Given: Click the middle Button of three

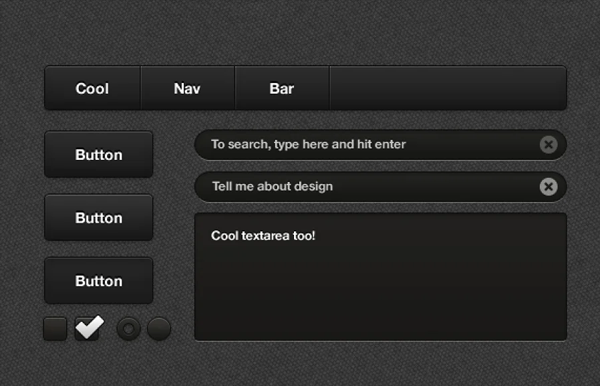Looking at the screenshot, I should (99, 218).
